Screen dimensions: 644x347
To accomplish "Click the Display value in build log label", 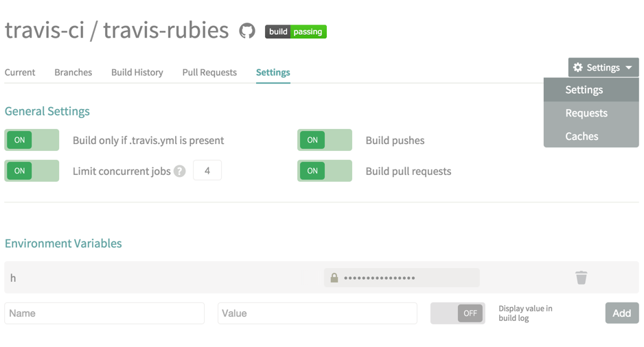I will pos(525,313).
